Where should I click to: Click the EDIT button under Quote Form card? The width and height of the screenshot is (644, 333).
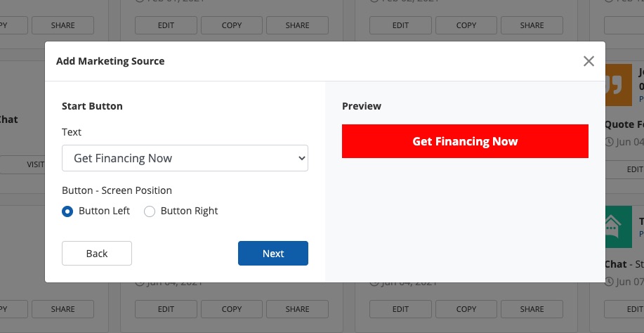(x=634, y=169)
